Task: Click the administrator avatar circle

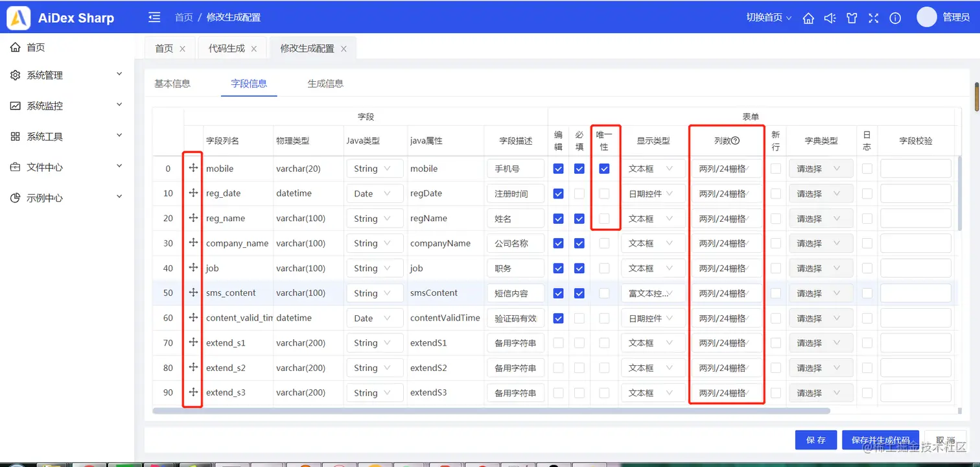Action: (927, 18)
